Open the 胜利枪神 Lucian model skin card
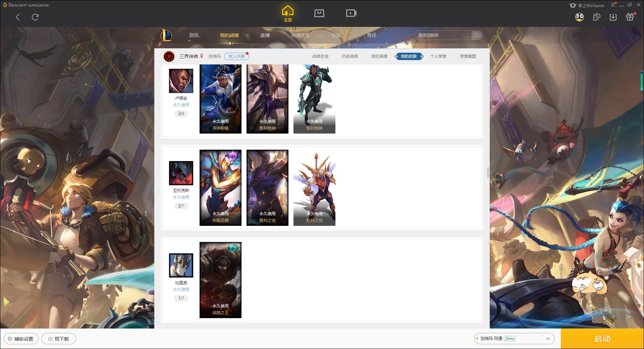Screen dimensions: 644x349 [x=314, y=99]
